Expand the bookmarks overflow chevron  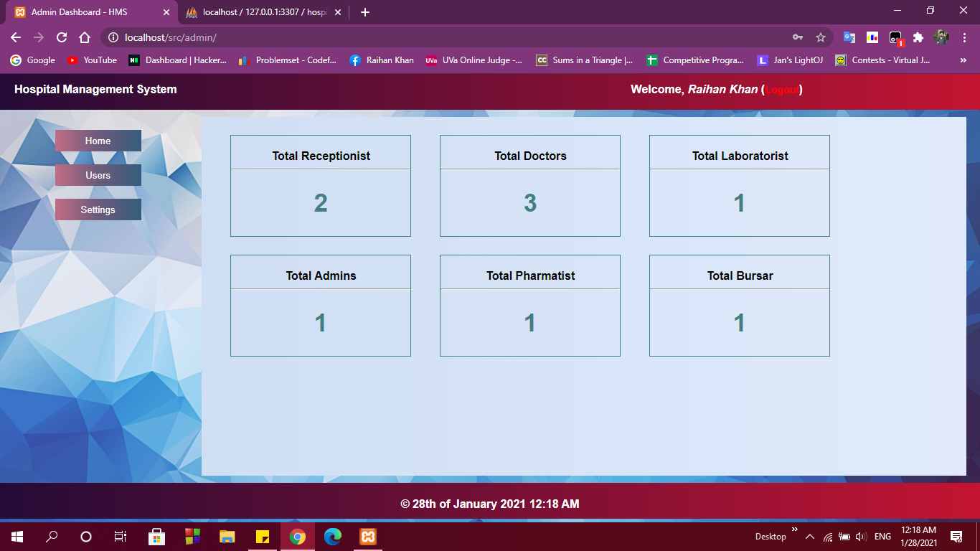[963, 60]
